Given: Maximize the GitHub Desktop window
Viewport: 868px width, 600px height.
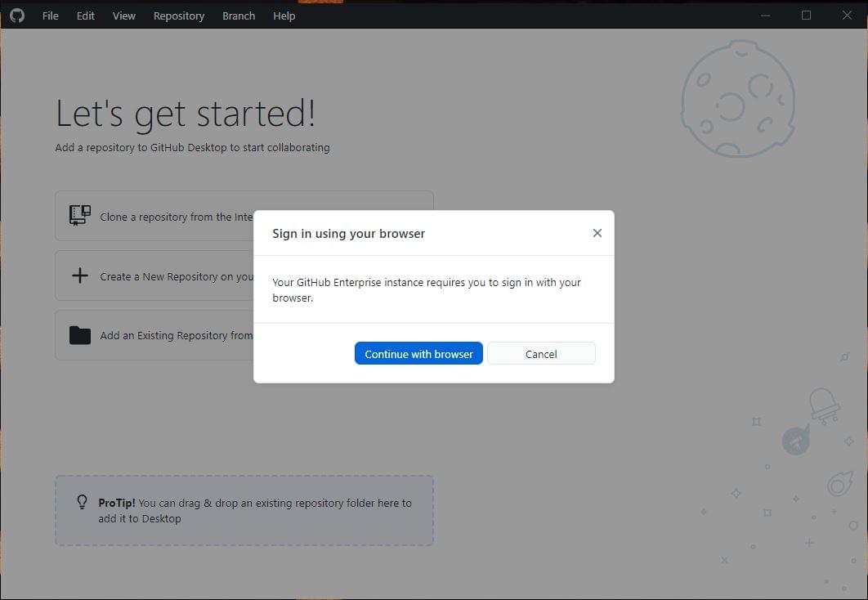Looking at the screenshot, I should pos(806,16).
